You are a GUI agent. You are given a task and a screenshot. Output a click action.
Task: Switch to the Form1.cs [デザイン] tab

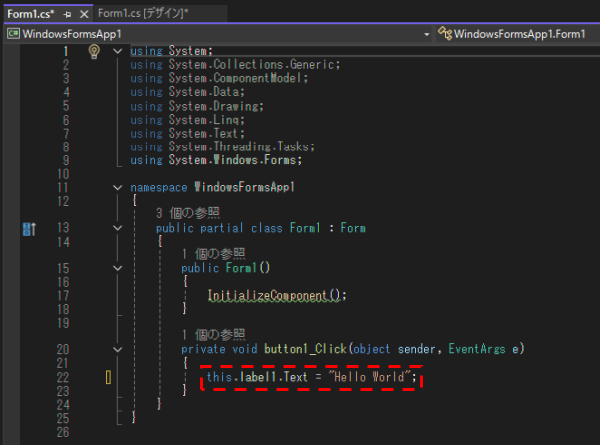[142, 13]
